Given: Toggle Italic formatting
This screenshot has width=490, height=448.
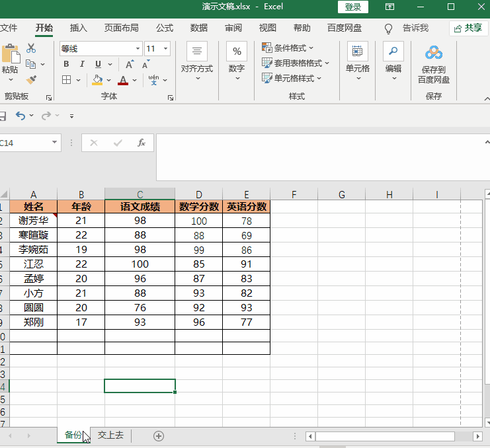Looking at the screenshot, I should 82,64.
